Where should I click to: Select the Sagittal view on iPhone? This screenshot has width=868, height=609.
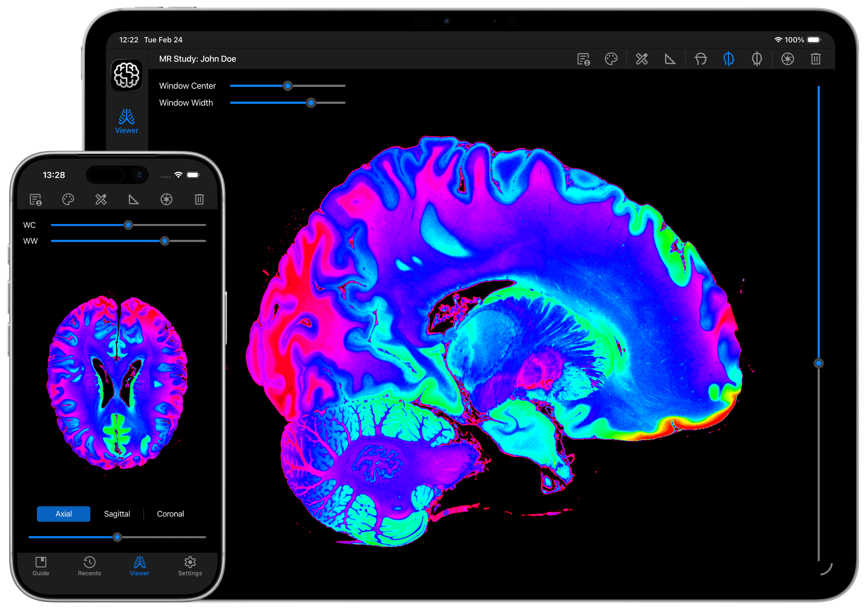tap(117, 514)
